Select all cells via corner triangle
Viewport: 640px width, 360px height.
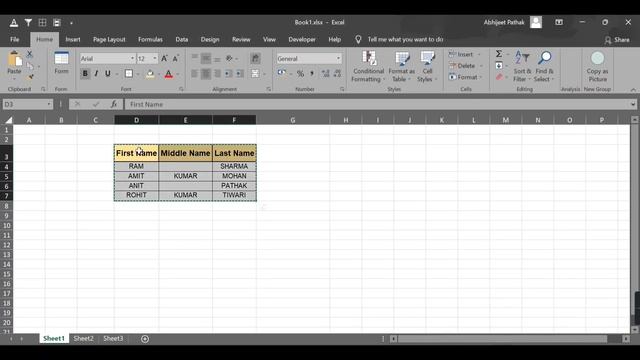8,120
